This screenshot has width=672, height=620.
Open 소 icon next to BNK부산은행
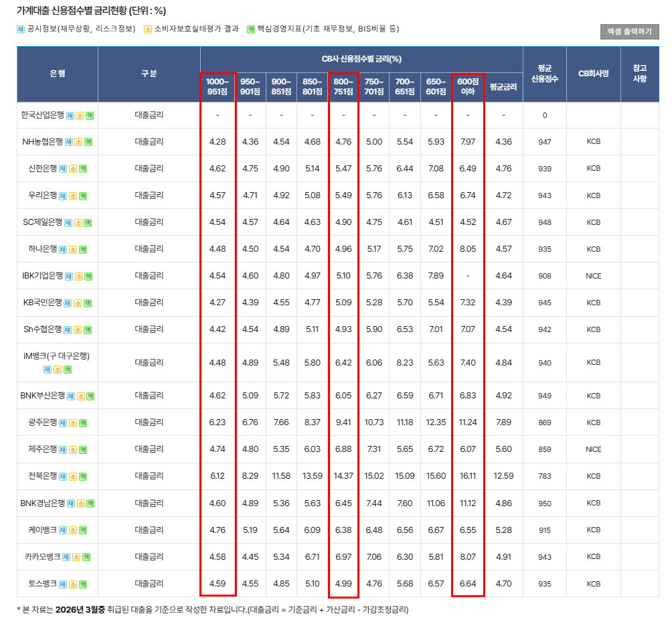click(80, 396)
